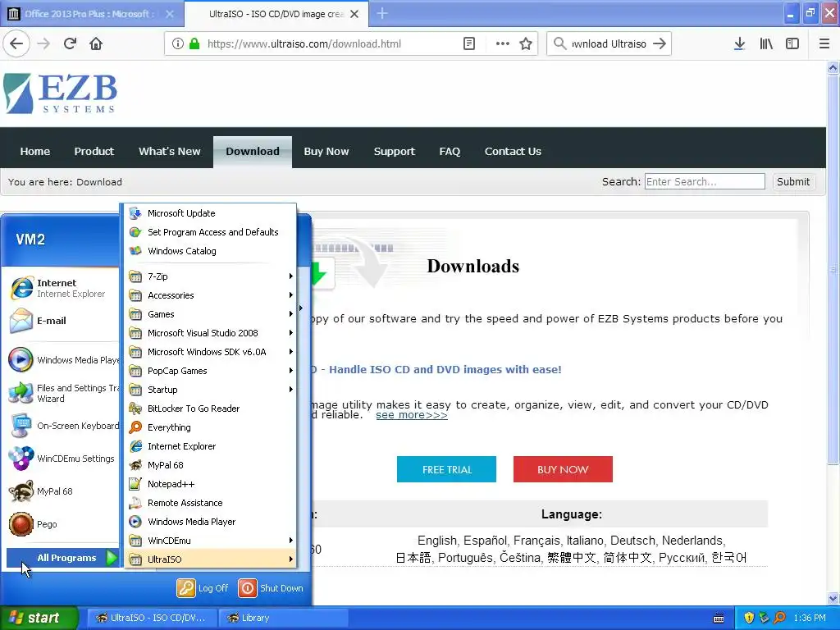Switch to the Office 2013 Pro Plus tab
Viewport: 840px width, 630px height.
91,14
